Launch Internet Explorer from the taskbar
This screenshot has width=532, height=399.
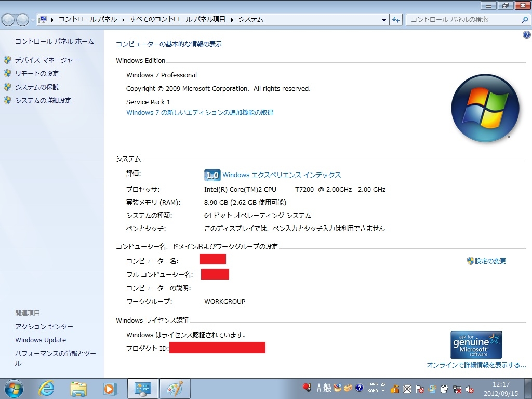click(x=47, y=388)
